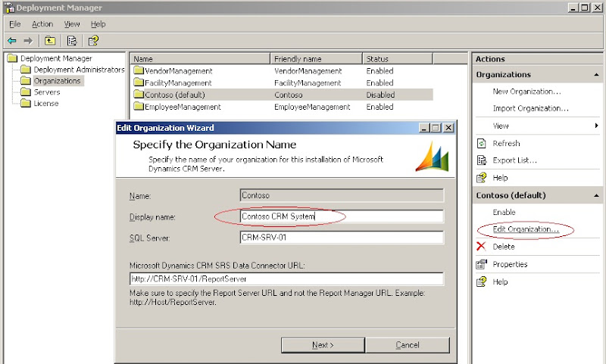The image size is (606, 364).
Task: Click into the SQL Server field
Action: [x=342, y=237]
